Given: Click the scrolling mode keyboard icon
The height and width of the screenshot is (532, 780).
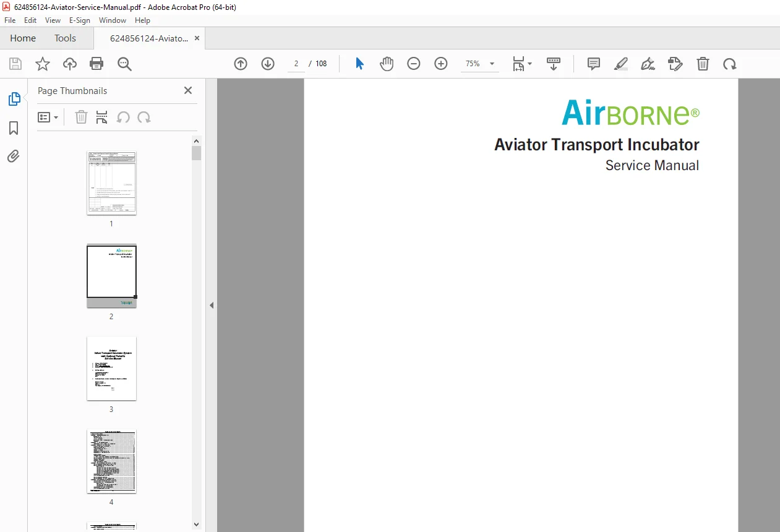Looking at the screenshot, I should point(554,64).
